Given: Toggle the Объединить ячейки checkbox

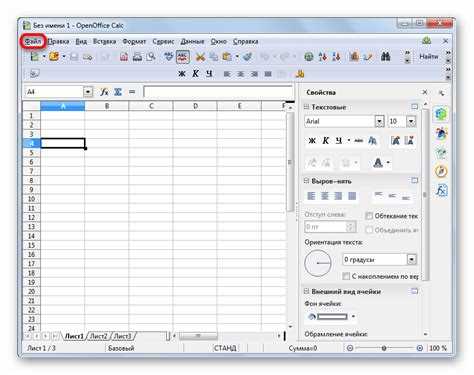Looking at the screenshot, I should tap(369, 230).
